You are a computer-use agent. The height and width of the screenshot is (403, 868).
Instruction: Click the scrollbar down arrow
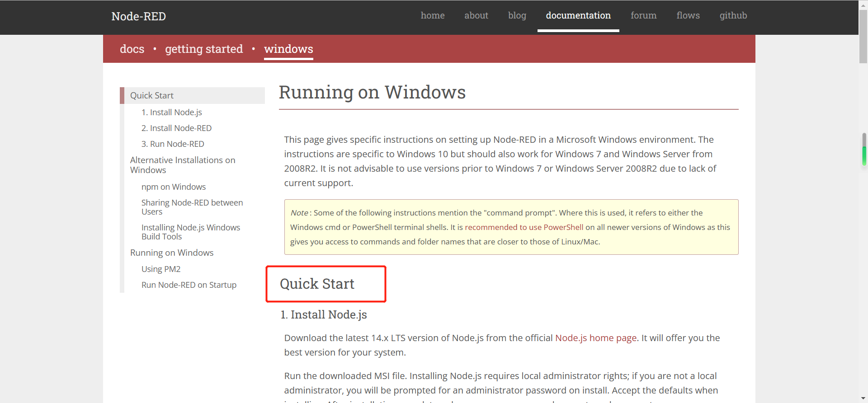(863, 398)
